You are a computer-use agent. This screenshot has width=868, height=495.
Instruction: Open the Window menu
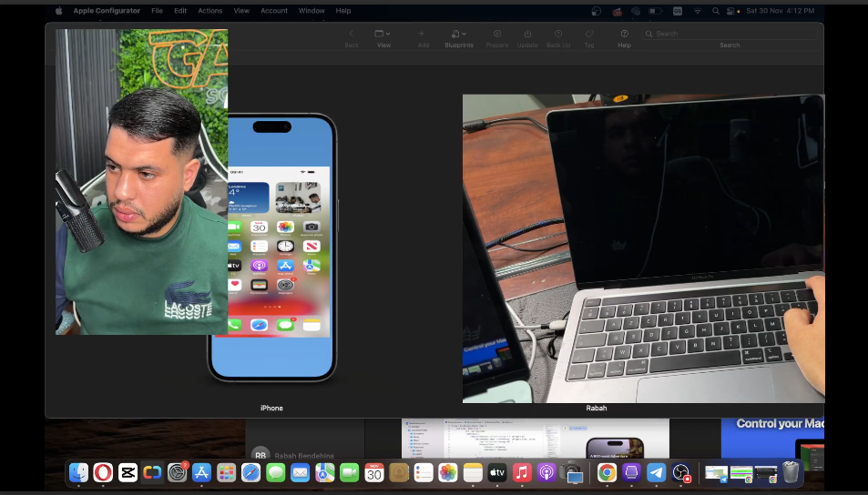pos(311,11)
